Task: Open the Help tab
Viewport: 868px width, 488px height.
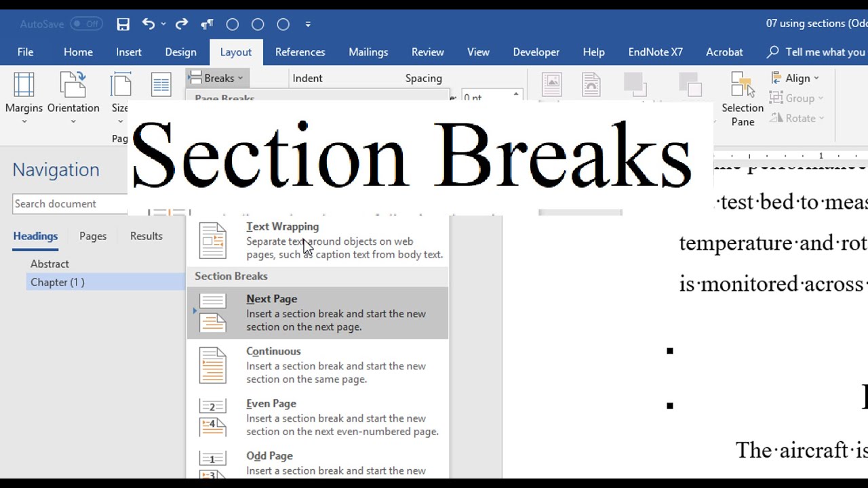Action: pyautogui.click(x=593, y=52)
